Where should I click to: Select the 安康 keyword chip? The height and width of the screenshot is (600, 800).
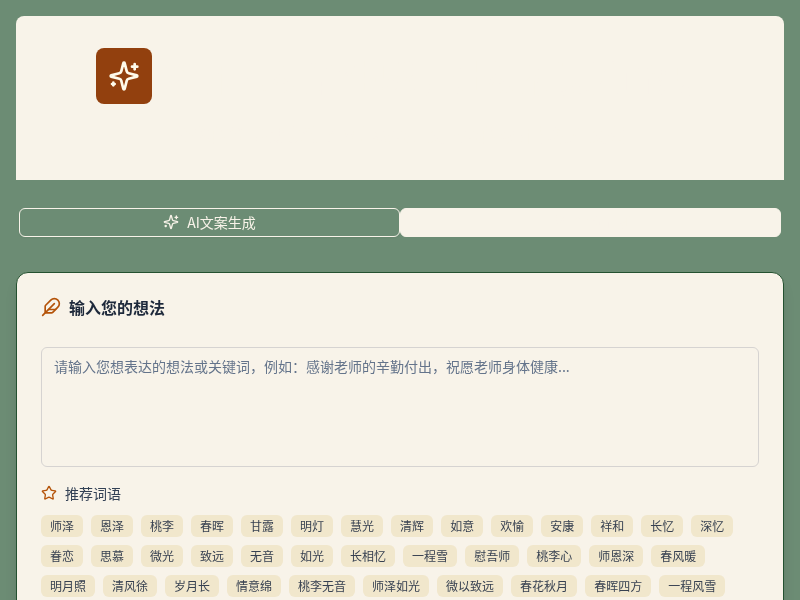[x=562, y=526]
